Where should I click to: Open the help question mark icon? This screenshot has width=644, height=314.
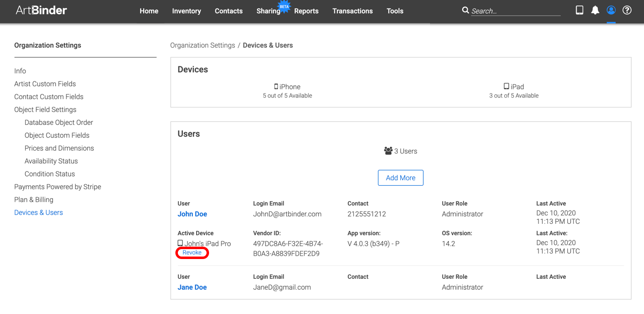[x=627, y=10]
